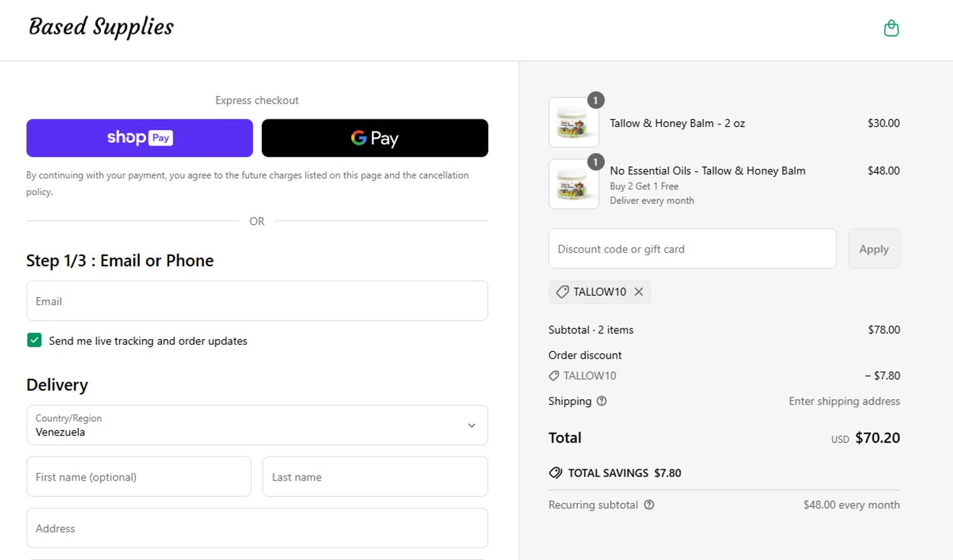Open the shopping bag cart icon
Viewport: 953px width, 560px height.
pos(891,29)
